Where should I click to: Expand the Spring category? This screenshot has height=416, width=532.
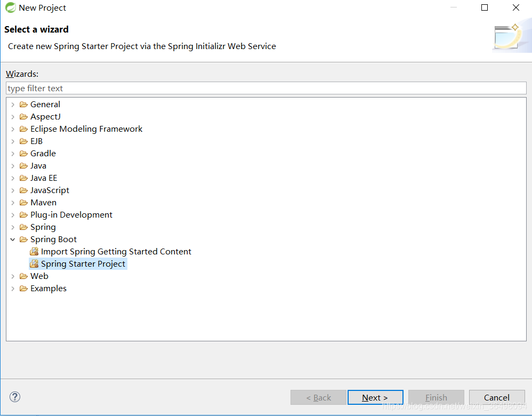[13, 227]
